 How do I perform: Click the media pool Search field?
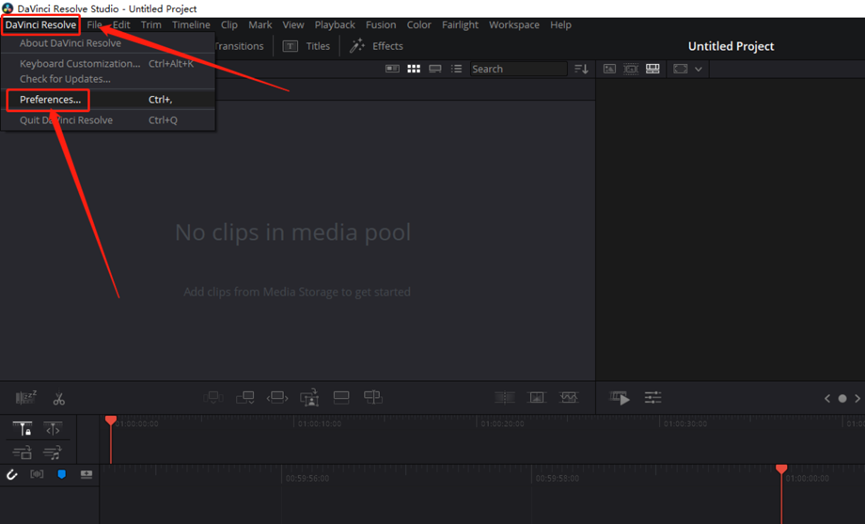pyautogui.click(x=516, y=69)
